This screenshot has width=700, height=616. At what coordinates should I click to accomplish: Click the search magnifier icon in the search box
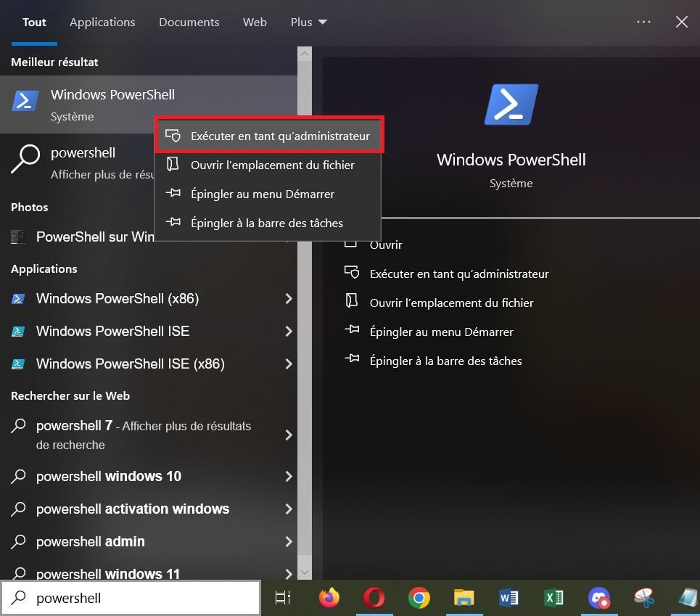click(x=18, y=597)
